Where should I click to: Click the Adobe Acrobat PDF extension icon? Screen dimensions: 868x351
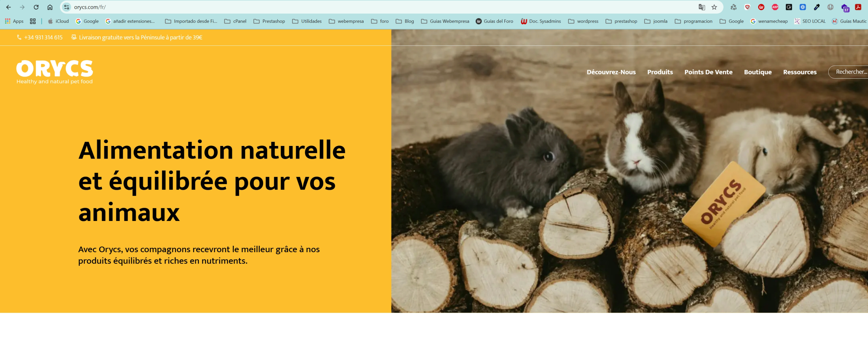coord(858,7)
